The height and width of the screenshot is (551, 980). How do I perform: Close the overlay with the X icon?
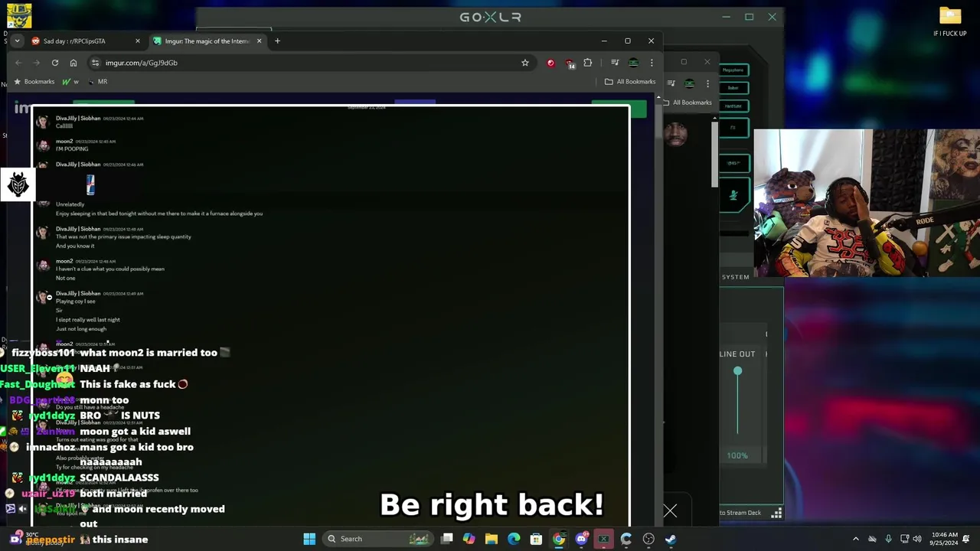coord(670,510)
